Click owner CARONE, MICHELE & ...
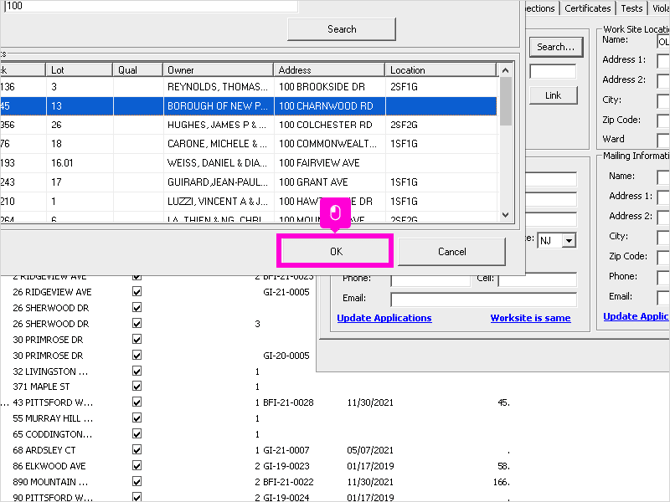 (217, 144)
